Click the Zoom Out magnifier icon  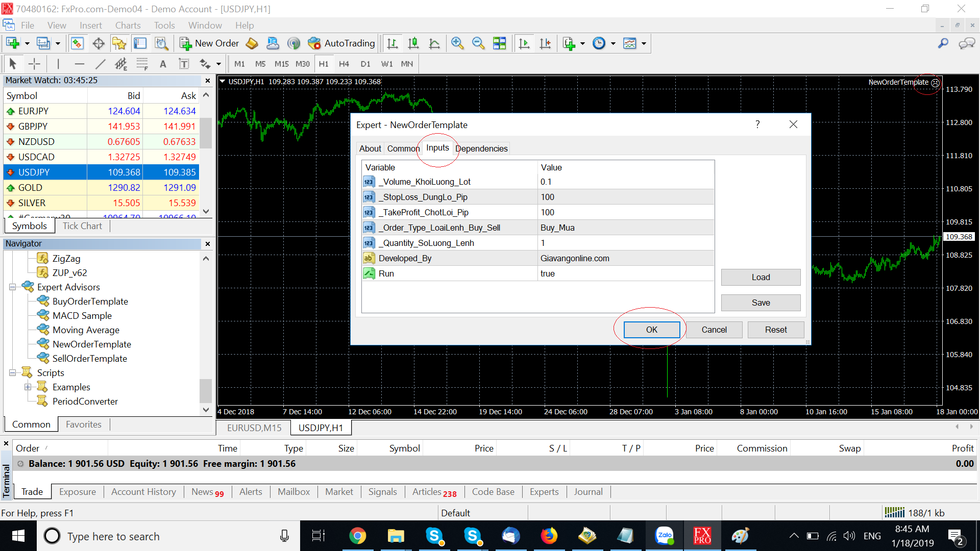pyautogui.click(x=478, y=43)
